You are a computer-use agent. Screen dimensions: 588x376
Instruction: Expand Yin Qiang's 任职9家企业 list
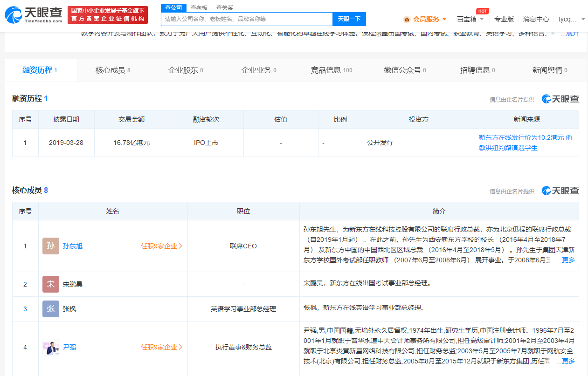(x=161, y=347)
